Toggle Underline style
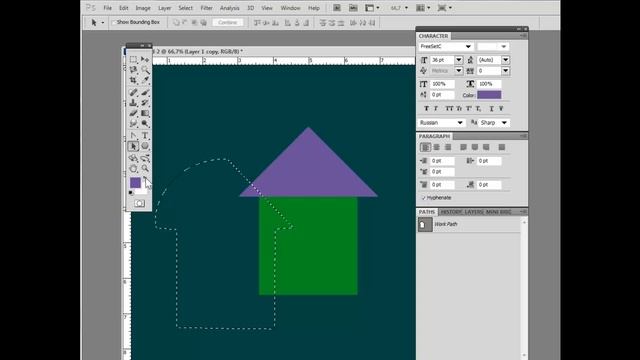 pos(491,109)
